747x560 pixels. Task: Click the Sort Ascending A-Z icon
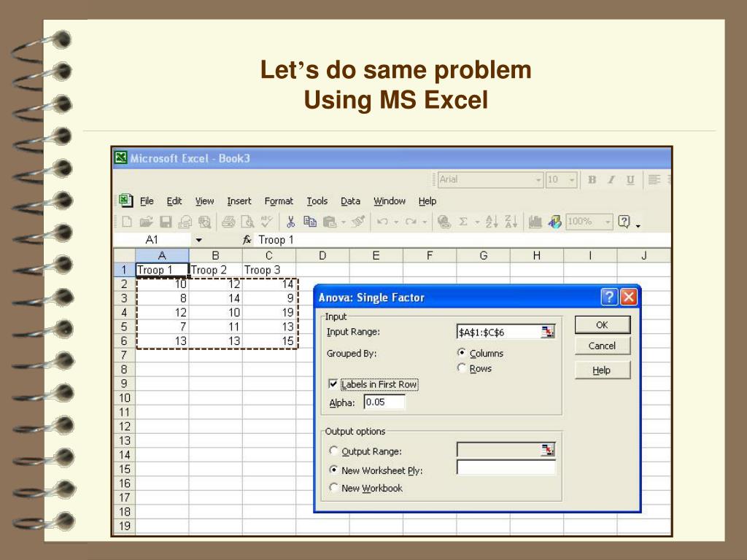pyautogui.click(x=492, y=222)
